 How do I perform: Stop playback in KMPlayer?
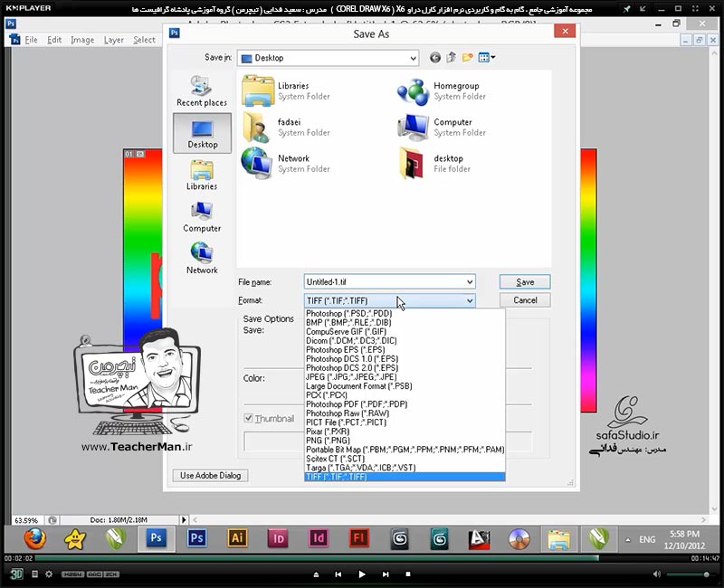[408, 574]
